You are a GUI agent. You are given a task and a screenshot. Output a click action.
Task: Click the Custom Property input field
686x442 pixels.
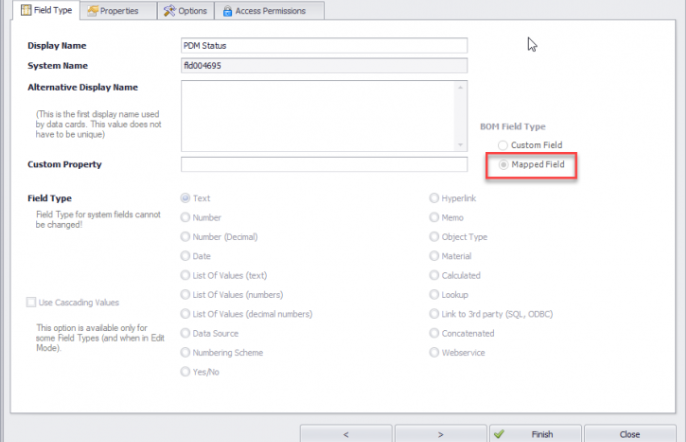[x=324, y=164]
